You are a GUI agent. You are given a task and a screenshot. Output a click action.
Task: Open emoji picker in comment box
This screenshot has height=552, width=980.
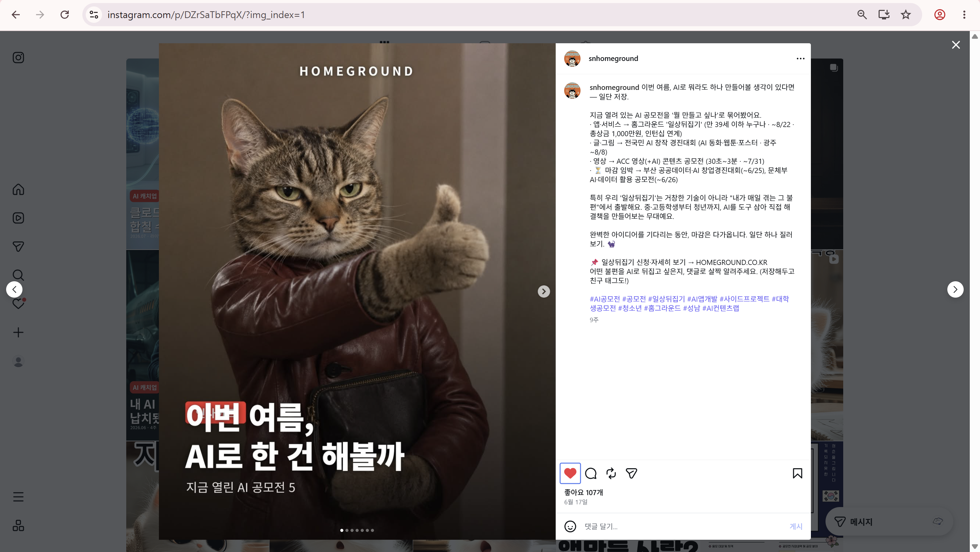coord(570,526)
